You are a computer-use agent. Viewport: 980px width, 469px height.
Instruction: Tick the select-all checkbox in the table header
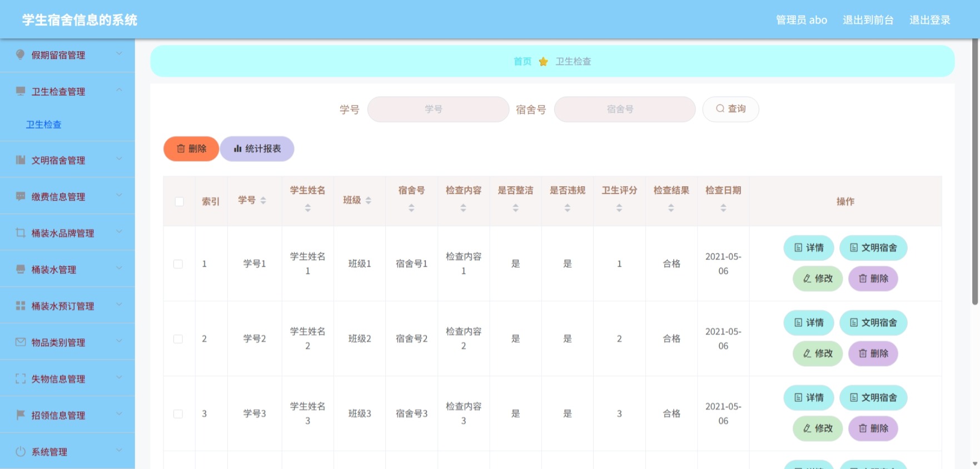pos(179,201)
